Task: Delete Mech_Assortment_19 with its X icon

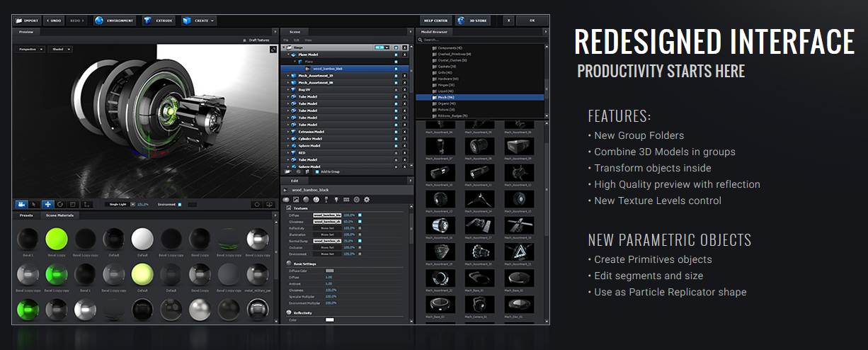Action: click(x=404, y=75)
